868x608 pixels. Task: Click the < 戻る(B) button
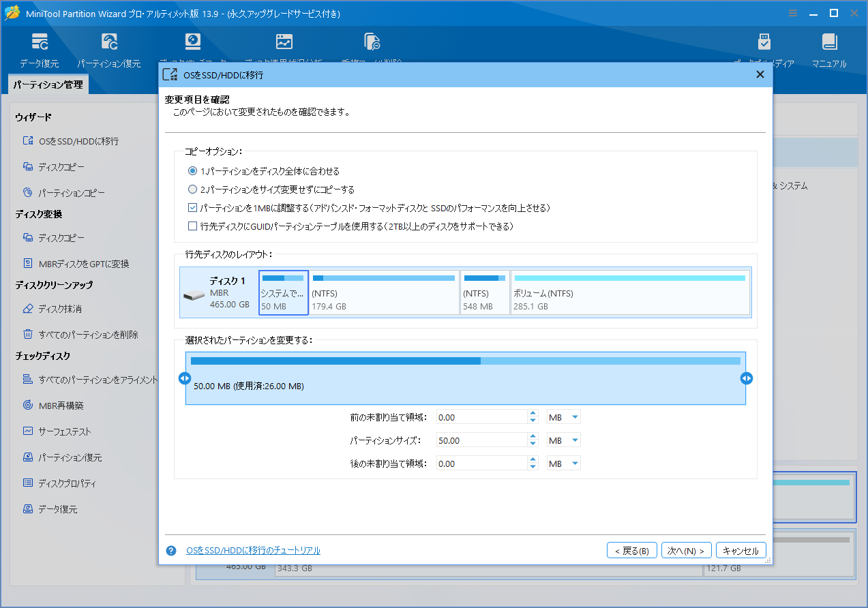[632, 550]
